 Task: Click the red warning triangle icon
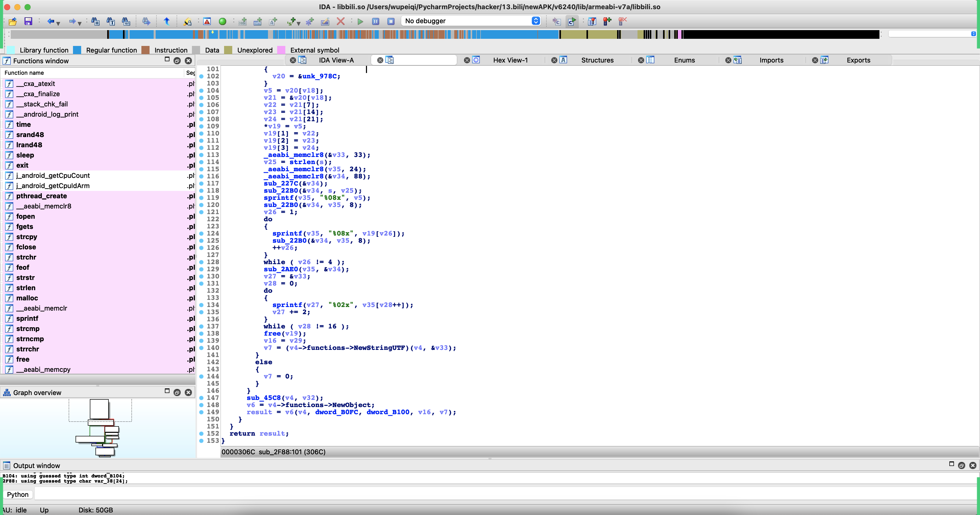pyautogui.click(x=207, y=21)
